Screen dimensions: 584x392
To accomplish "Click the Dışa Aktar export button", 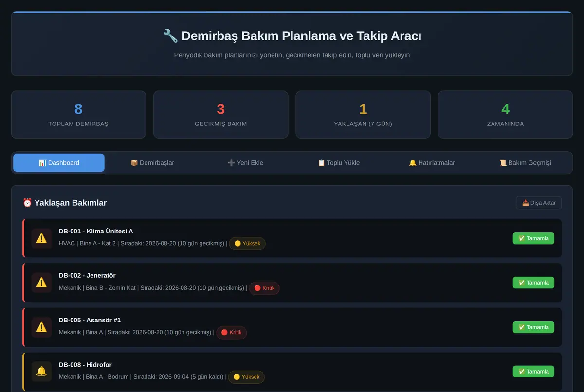I will tap(539, 203).
